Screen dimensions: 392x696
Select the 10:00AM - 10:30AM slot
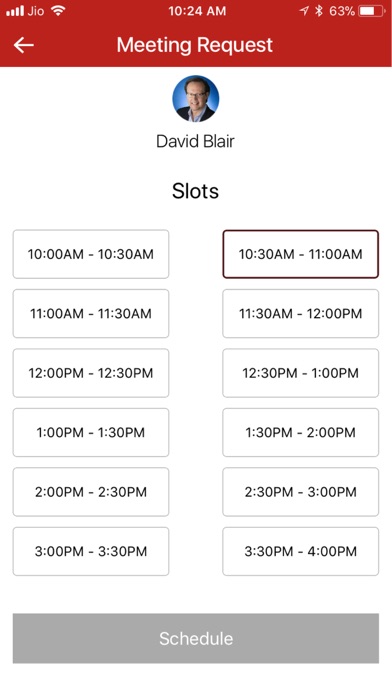91,254
